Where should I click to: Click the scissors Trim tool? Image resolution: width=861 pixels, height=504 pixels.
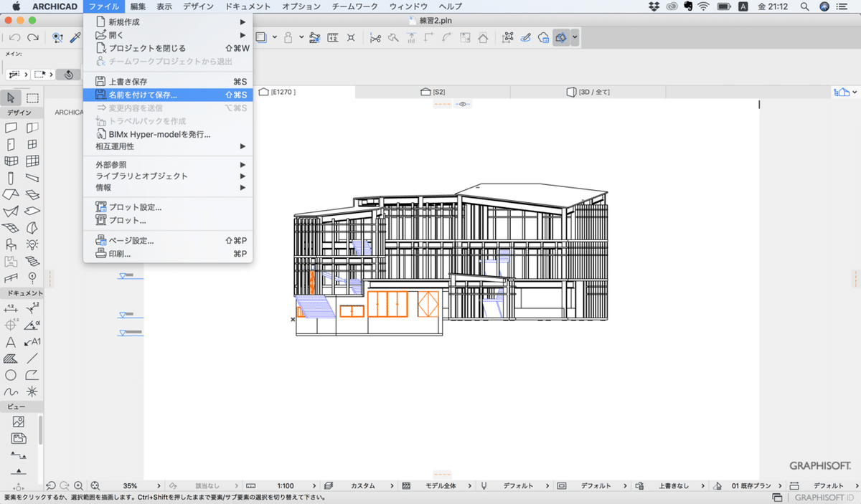(375, 37)
